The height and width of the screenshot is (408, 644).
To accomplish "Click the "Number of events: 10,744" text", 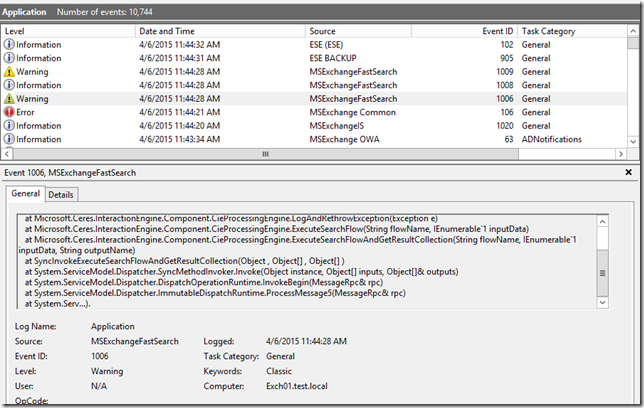I will (x=104, y=12).
